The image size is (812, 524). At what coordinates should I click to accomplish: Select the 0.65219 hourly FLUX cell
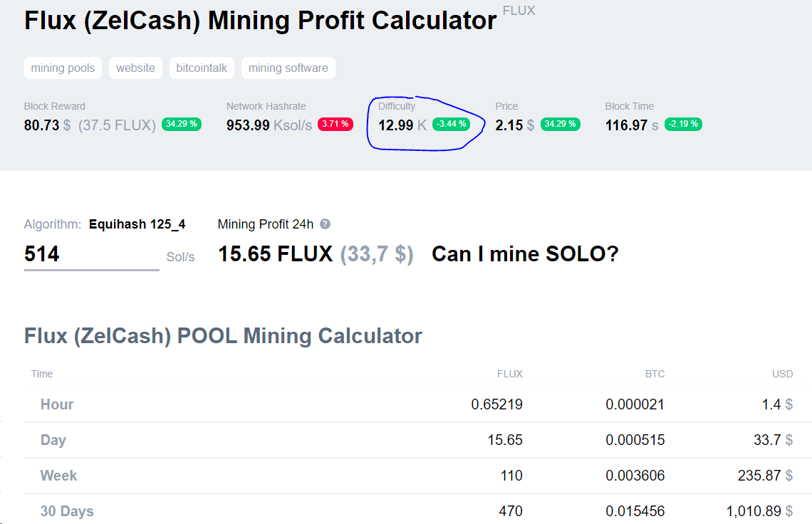(496, 404)
